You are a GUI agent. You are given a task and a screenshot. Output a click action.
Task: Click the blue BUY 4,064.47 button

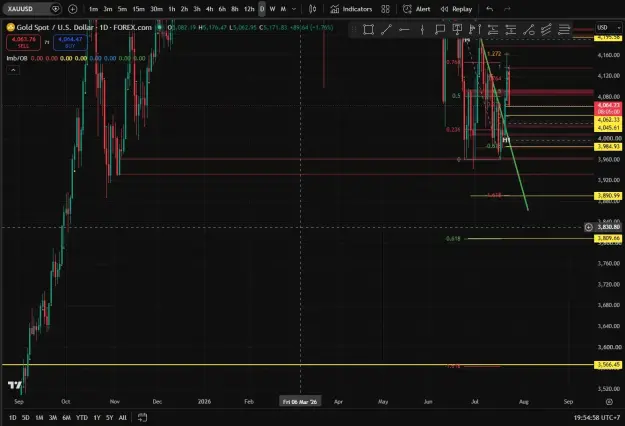click(x=70, y=43)
